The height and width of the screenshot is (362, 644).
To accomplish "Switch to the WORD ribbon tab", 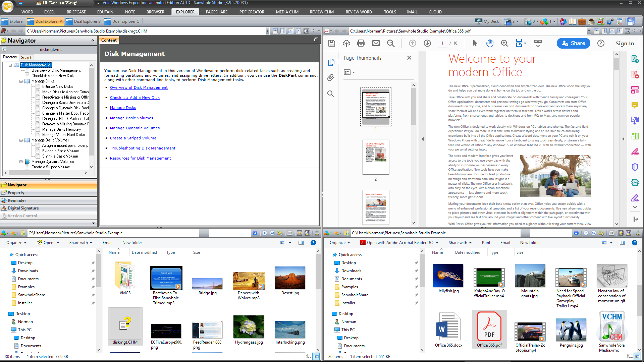I will tap(27, 12).
